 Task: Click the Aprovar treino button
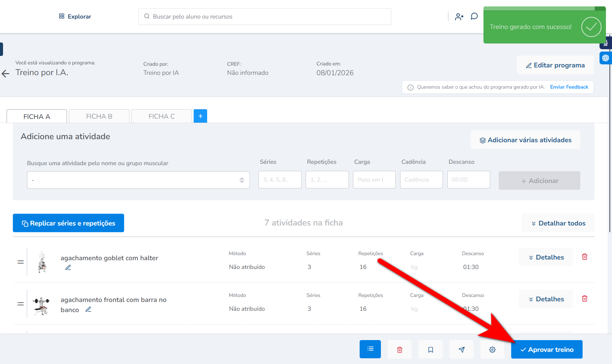point(547,350)
